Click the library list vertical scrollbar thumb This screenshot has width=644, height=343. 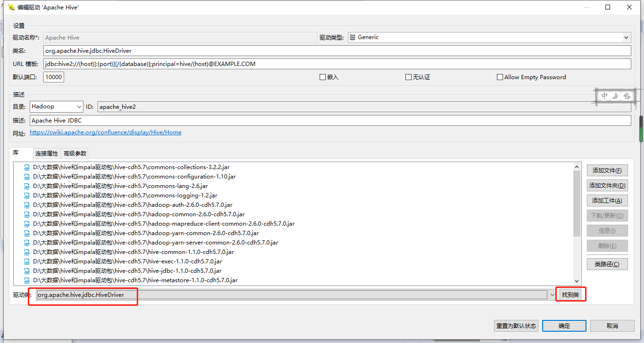coord(577,204)
